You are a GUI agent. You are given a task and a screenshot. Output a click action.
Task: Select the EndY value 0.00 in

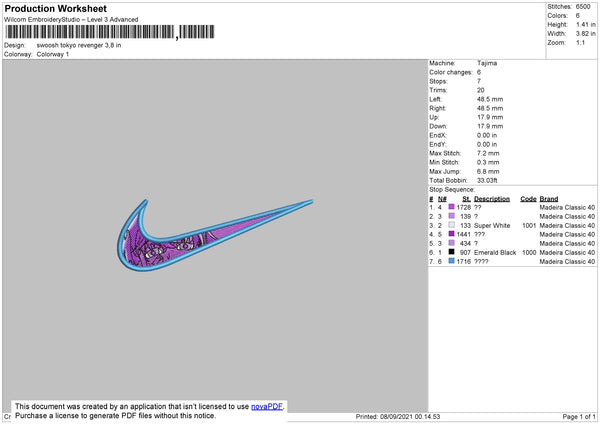click(x=487, y=144)
